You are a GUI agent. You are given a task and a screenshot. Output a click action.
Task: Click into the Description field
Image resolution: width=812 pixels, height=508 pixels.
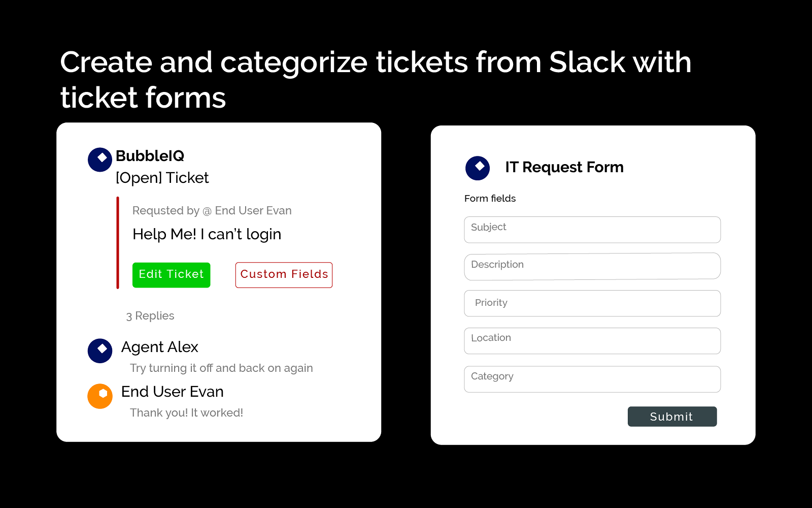(592, 266)
